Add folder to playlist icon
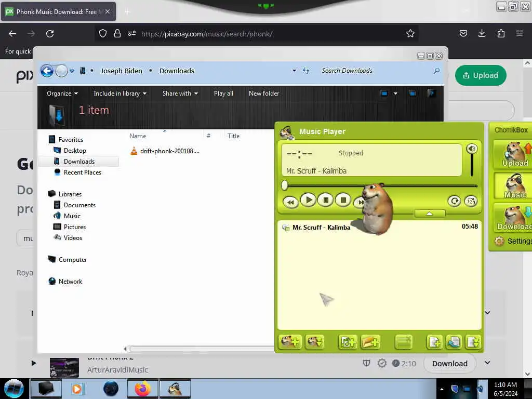Screen dimensions: 532x399 click(x=370, y=342)
